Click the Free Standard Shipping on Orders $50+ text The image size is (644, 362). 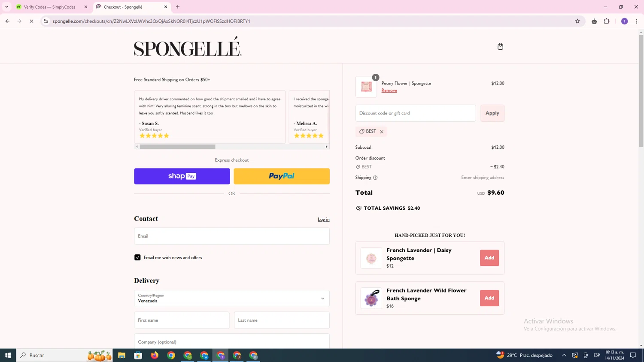172,80
